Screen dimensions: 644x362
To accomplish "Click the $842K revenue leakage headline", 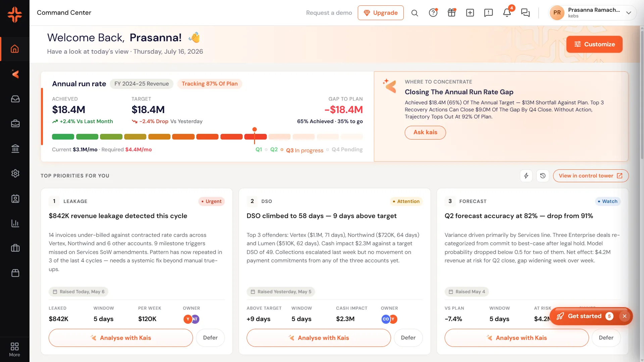I will (118, 216).
